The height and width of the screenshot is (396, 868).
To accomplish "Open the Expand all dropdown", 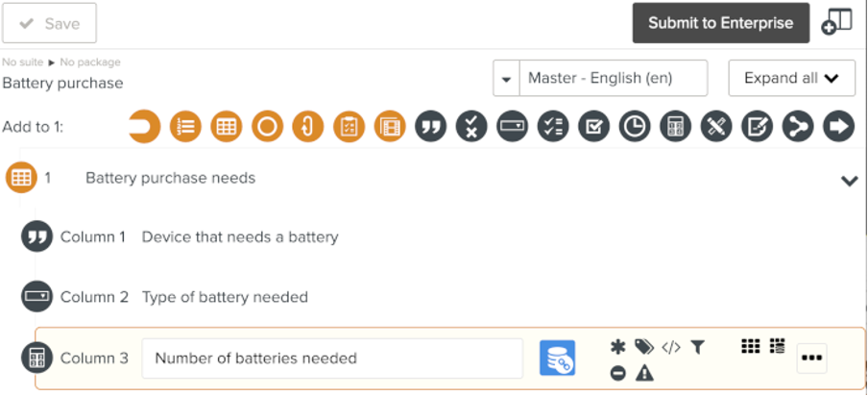I will pos(791,78).
